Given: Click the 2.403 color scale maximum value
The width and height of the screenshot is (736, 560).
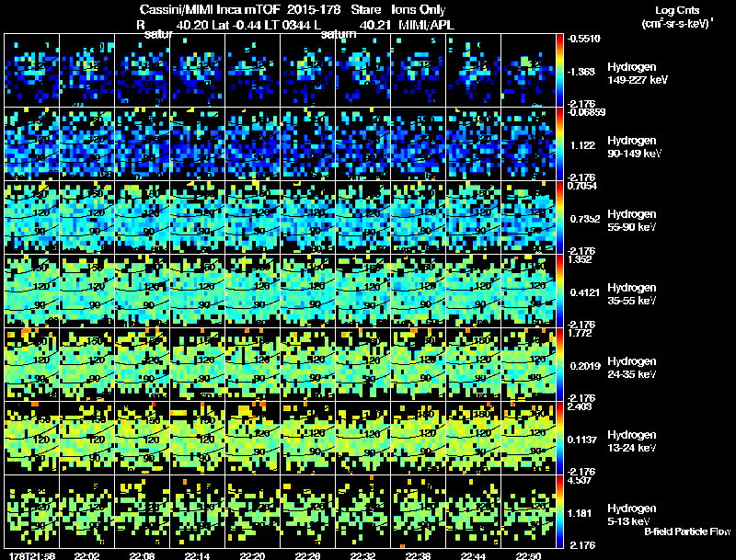Looking at the screenshot, I should [x=580, y=406].
